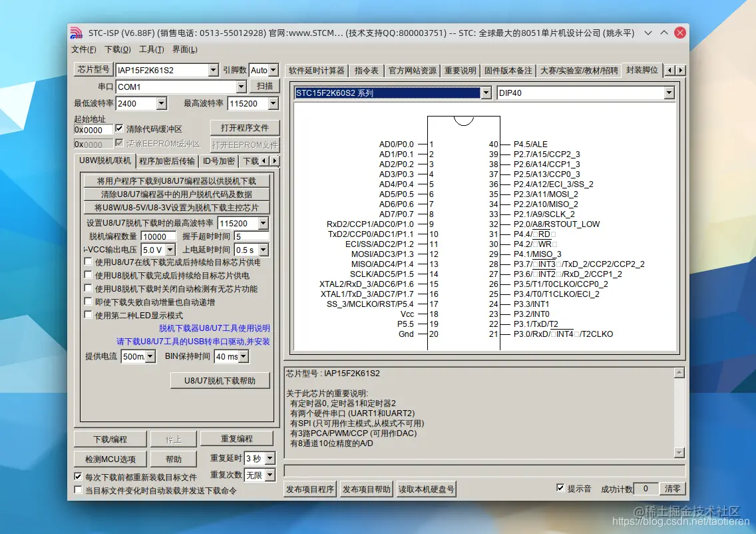
Task: Click the 下载/编程 button
Action: click(x=110, y=439)
